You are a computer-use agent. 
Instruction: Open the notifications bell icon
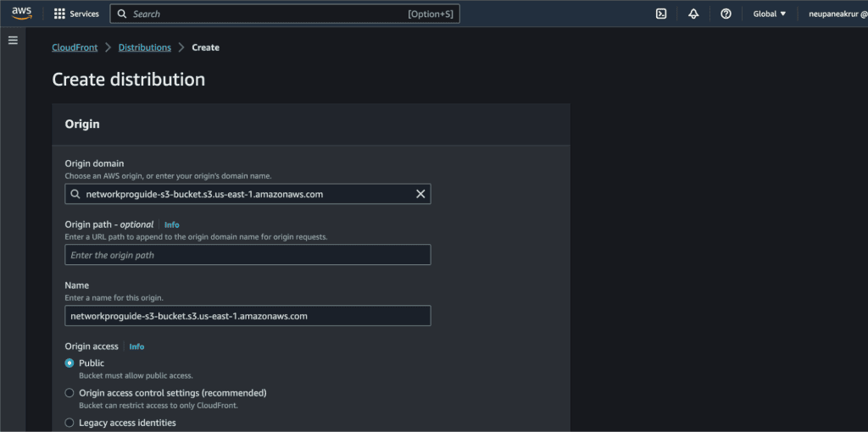(693, 14)
